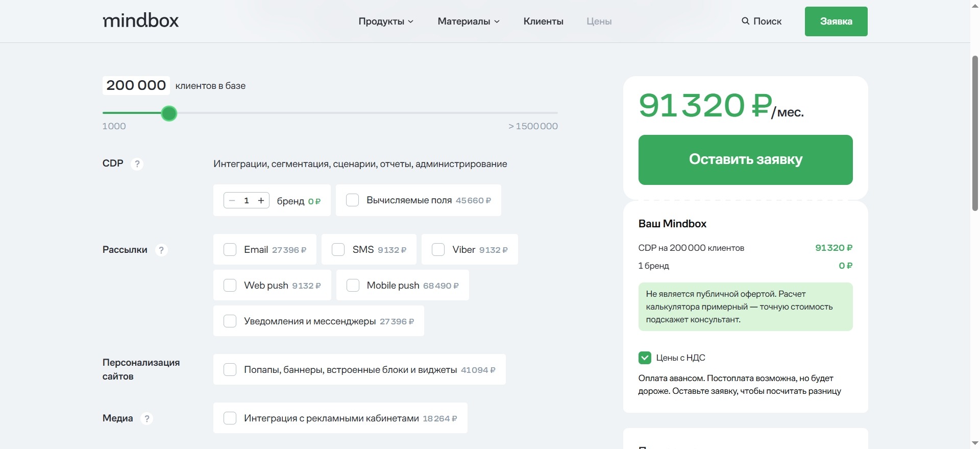Enable Вычисляемые поля option
The height and width of the screenshot is (449, 980).
353,200
